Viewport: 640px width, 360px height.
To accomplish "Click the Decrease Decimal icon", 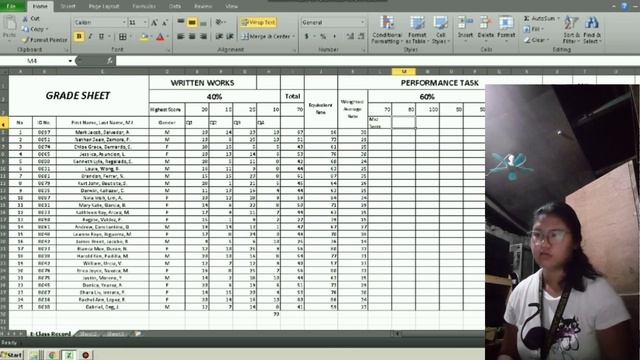I will coord(361,36).
